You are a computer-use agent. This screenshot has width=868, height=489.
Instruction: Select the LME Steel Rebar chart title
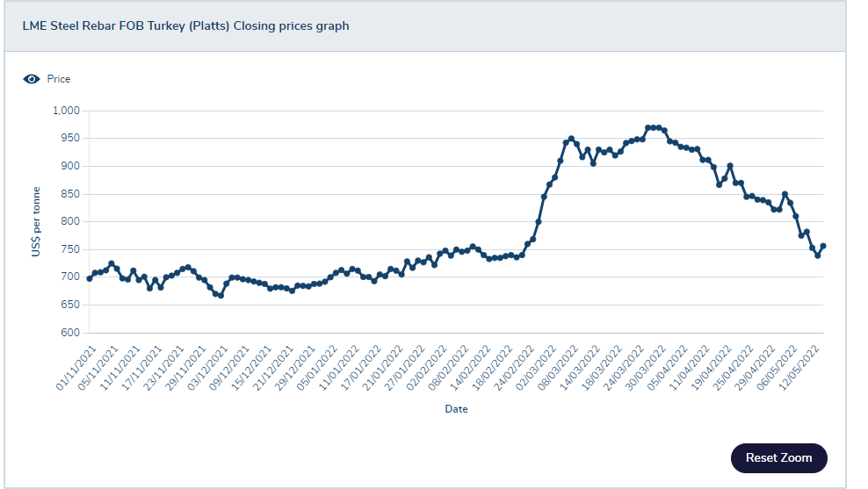click(x=185, y=26)
